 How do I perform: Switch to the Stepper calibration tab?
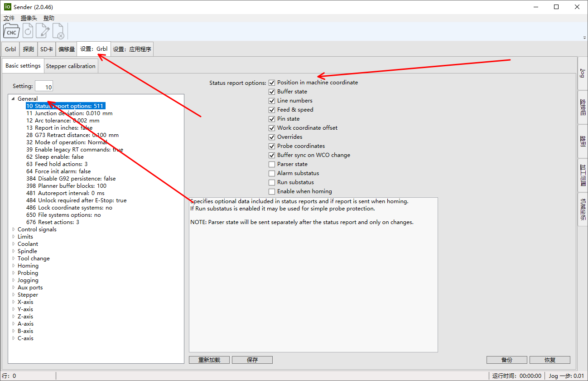click(x=71, y=66)
